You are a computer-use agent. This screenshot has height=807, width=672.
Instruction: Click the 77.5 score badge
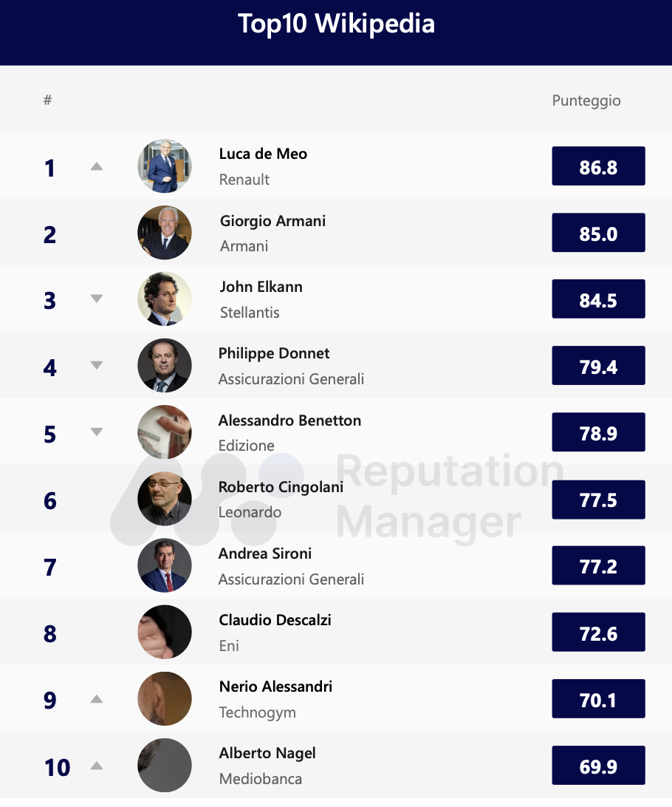coord(598,500)
